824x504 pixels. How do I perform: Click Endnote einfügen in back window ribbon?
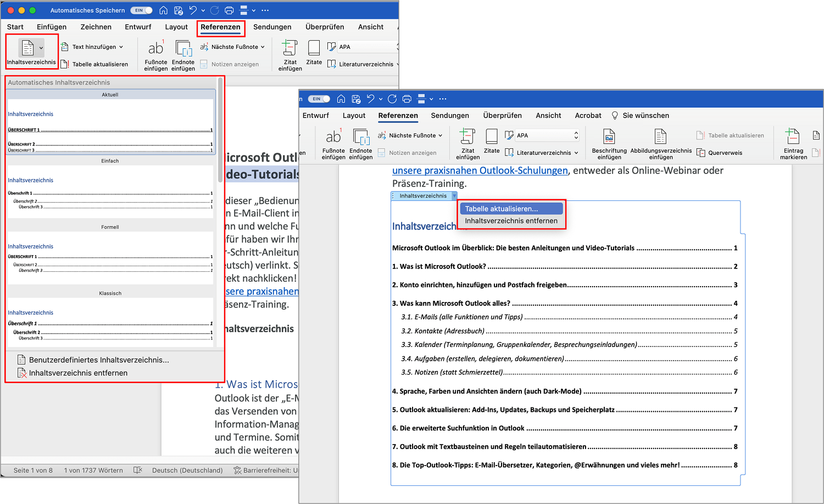coord(183,56)
